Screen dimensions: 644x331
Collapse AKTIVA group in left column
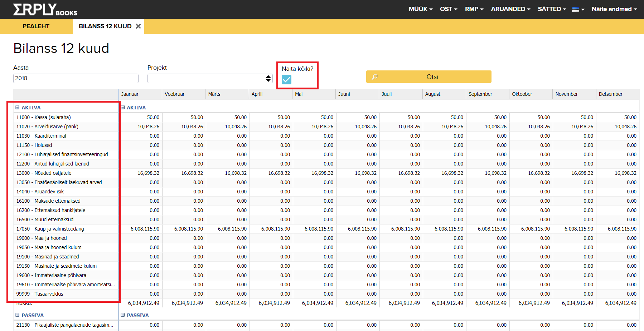click(x=17, y=108)
